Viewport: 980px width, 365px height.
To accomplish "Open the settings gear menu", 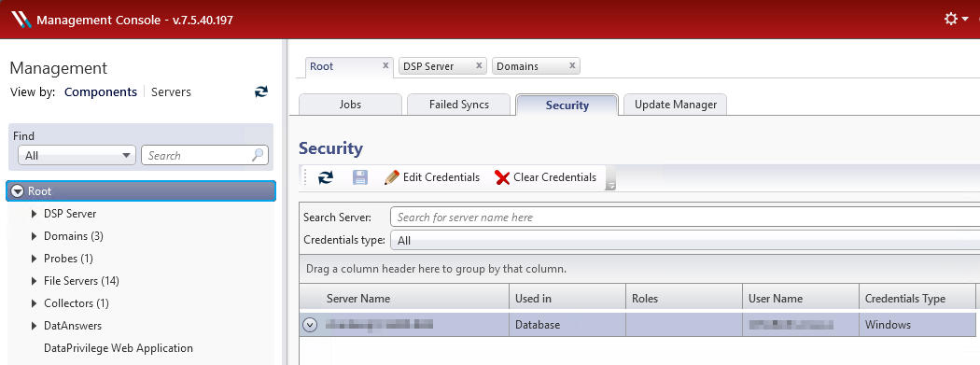I will (956, 20).
